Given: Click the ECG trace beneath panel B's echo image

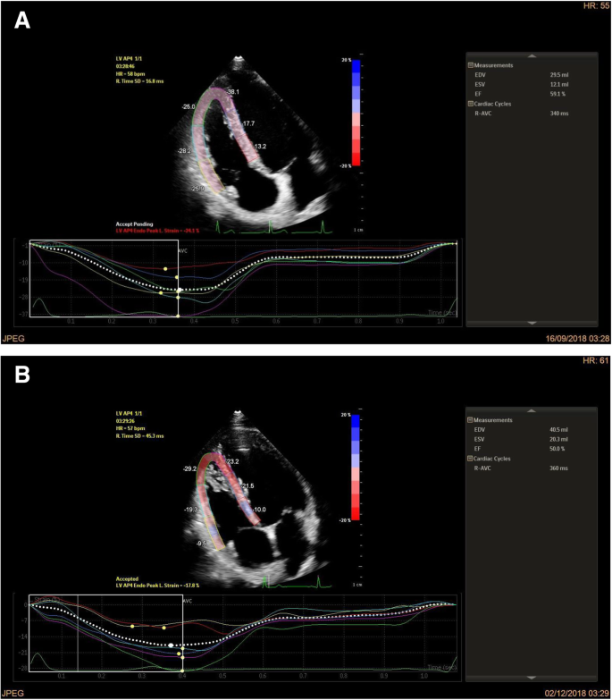Looking at the screenshot, I should click(x=298, y=581).
